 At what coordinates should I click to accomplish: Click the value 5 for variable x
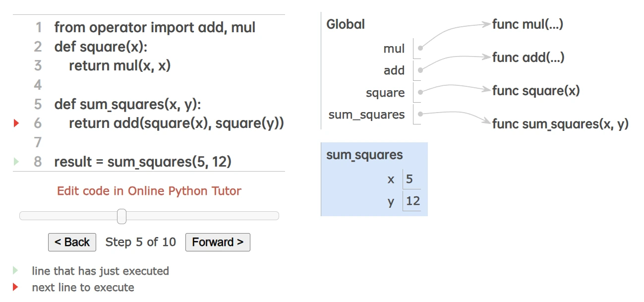(410, 179)
